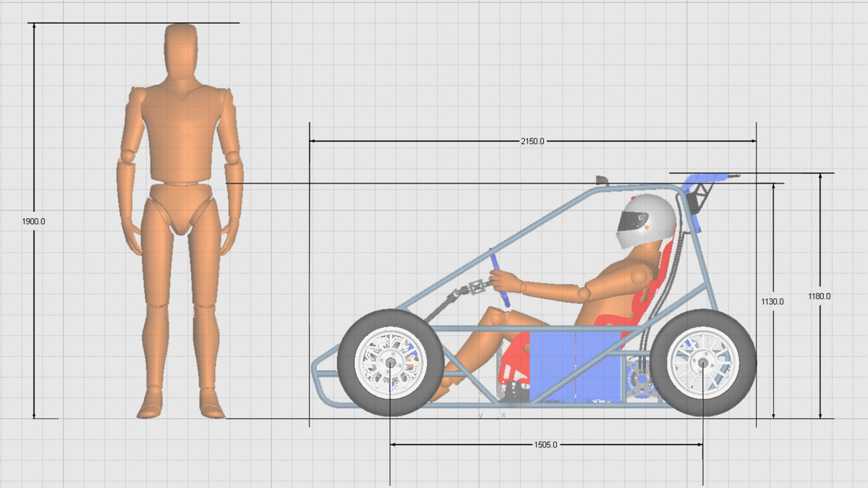The height and width of the screenshot is (488, 868).
Task: Select the standing mannequin's head
Action: pos(179,45)
